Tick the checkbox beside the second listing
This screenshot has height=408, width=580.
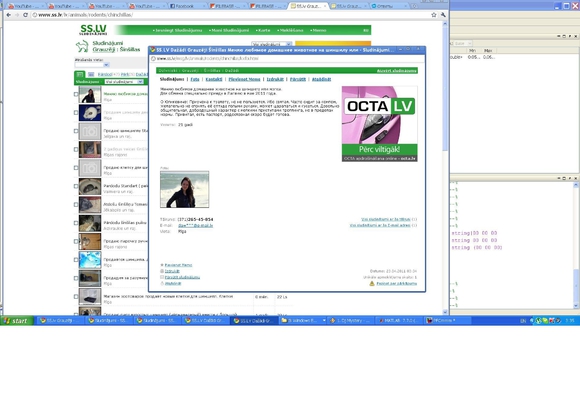pos(76,112)
